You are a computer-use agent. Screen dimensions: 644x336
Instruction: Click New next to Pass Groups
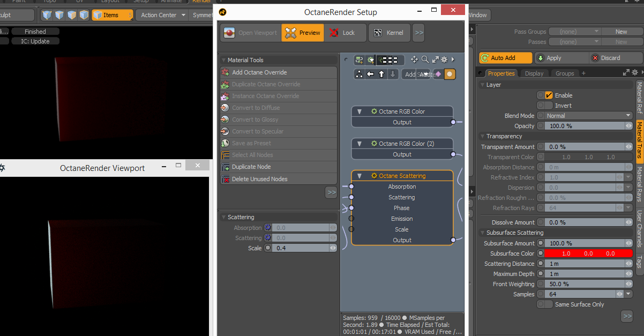(621, 32)
